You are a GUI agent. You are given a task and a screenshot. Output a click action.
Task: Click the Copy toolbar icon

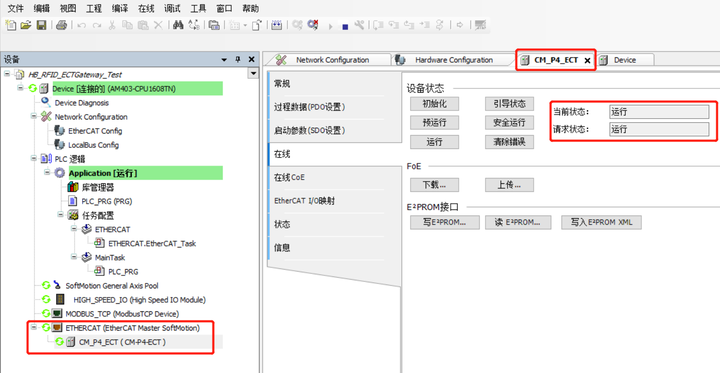(127, 25)
